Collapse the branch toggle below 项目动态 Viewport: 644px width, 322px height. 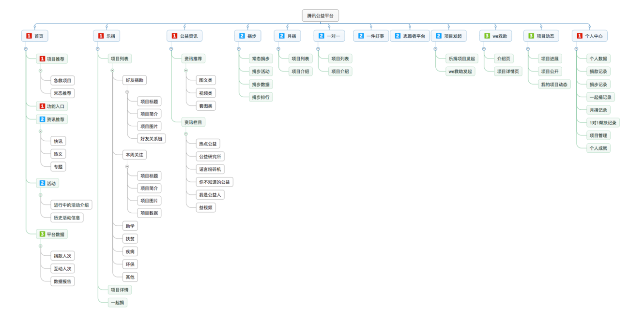click(528, 49)
